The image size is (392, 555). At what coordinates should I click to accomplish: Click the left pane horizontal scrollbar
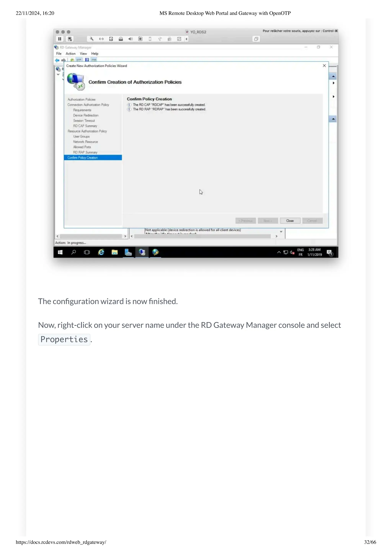click(91, 236)
